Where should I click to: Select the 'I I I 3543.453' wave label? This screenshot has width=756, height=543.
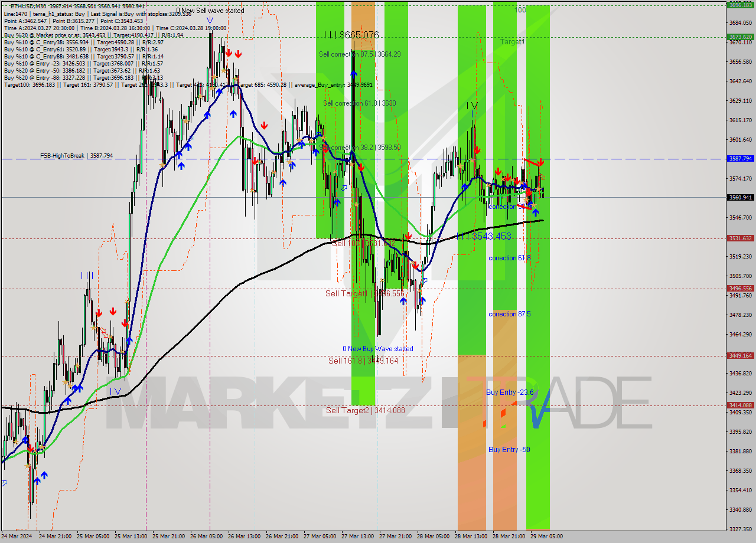pos(484,236)
